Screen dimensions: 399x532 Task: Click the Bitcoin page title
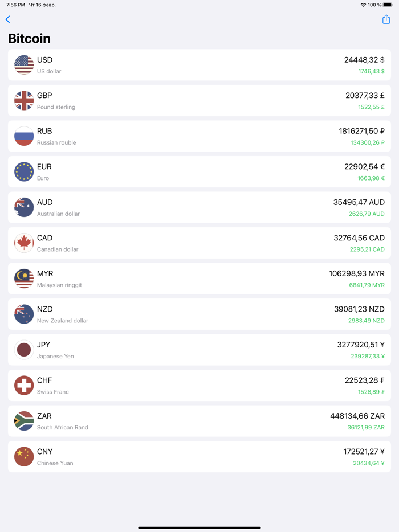(29, 38)
